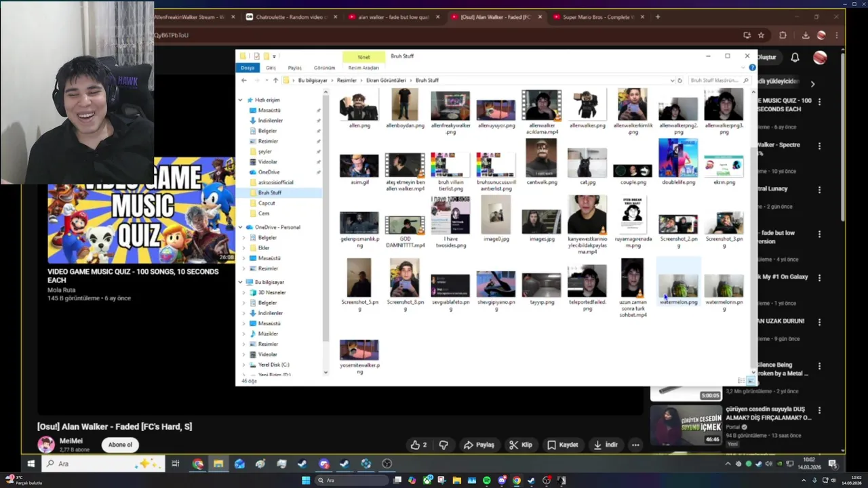Expand the Müzikler tree node
The width and height of the screenshot is (868, 488).
tap(244, 333)
